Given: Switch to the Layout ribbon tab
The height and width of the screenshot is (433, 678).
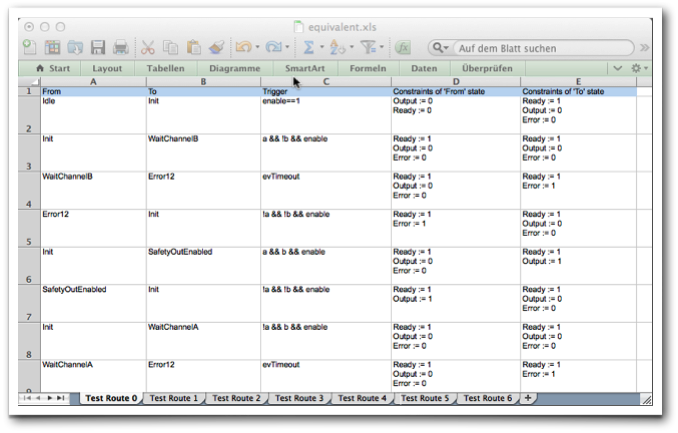Looking at the screenshot, I should pos(107,68).
